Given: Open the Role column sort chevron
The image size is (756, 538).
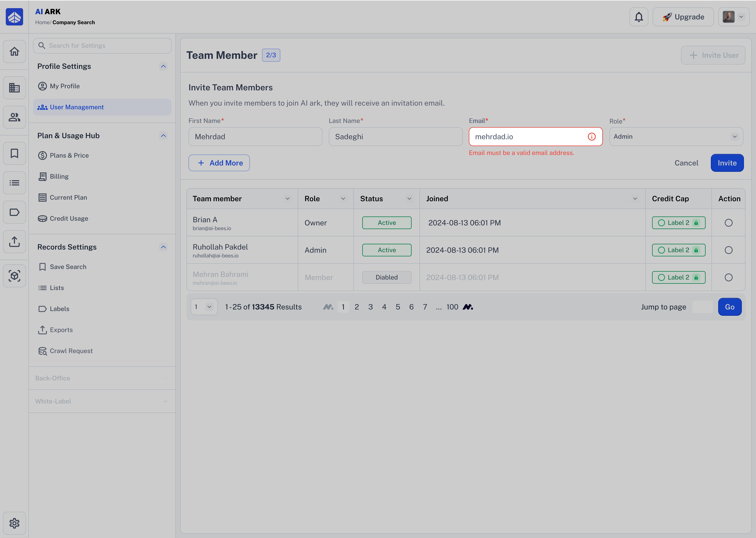Looking at the screenshot, I should [343, 199].
